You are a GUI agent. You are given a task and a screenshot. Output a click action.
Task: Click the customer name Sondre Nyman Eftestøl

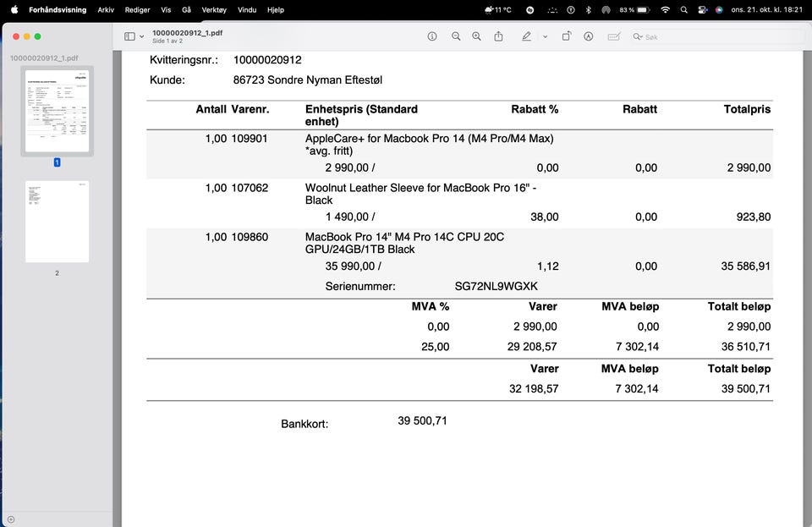coord(325,80)
